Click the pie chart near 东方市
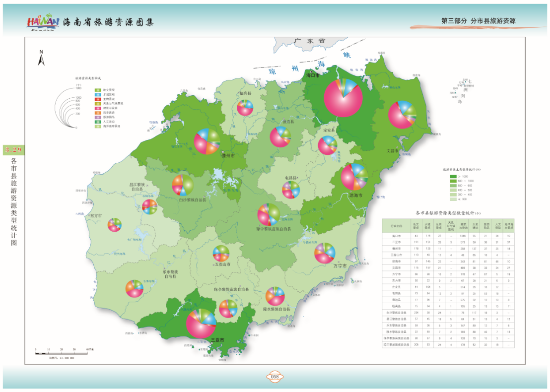550x392 pixels. pos(115,225)
